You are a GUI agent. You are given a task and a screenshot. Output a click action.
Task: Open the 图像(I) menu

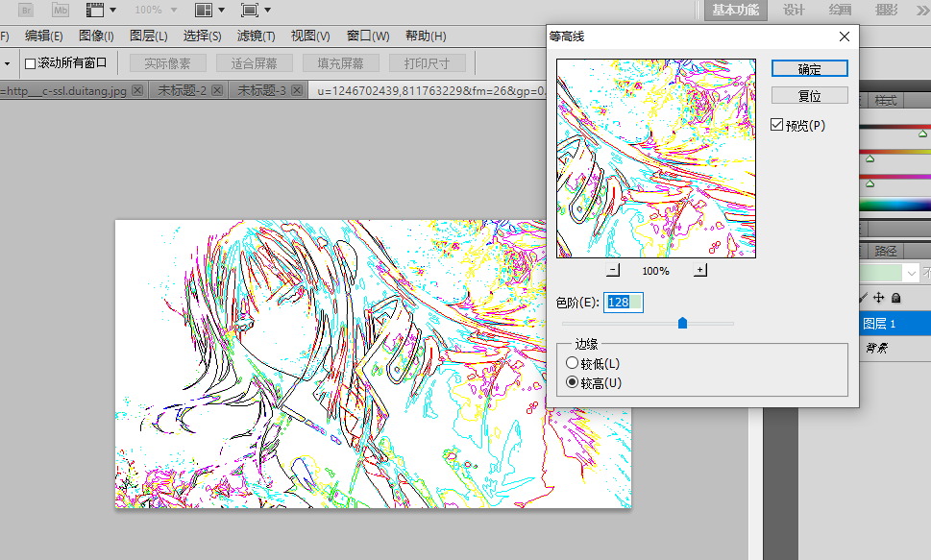[x=96, y=37]
